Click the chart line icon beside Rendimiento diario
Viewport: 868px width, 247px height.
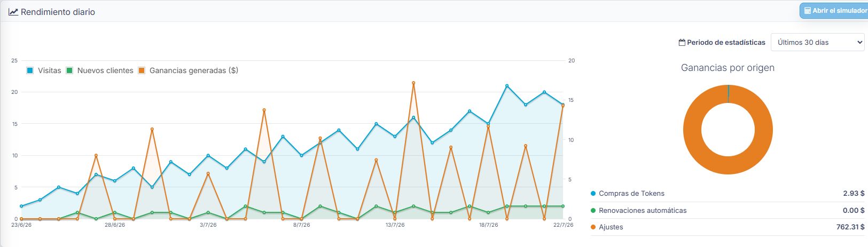13,12
